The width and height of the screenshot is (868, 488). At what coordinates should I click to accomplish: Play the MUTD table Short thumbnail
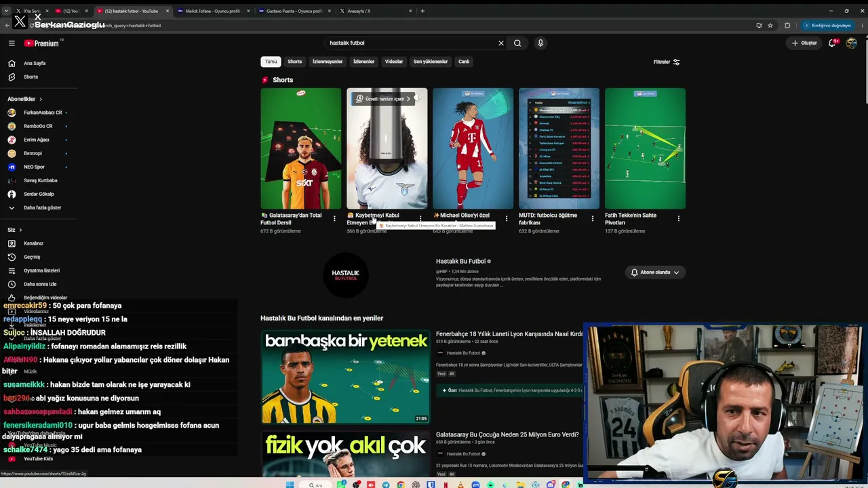pos(559,148)
